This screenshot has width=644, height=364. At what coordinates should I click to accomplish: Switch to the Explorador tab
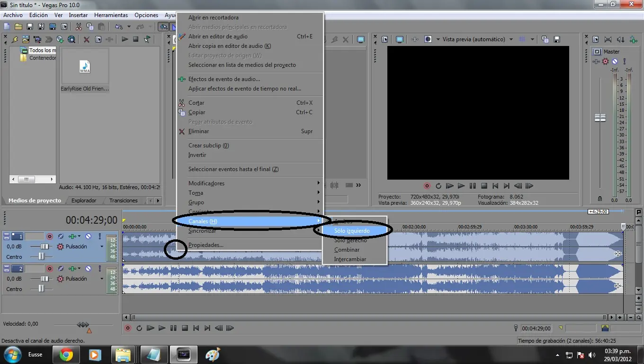(x=84, y=200)
